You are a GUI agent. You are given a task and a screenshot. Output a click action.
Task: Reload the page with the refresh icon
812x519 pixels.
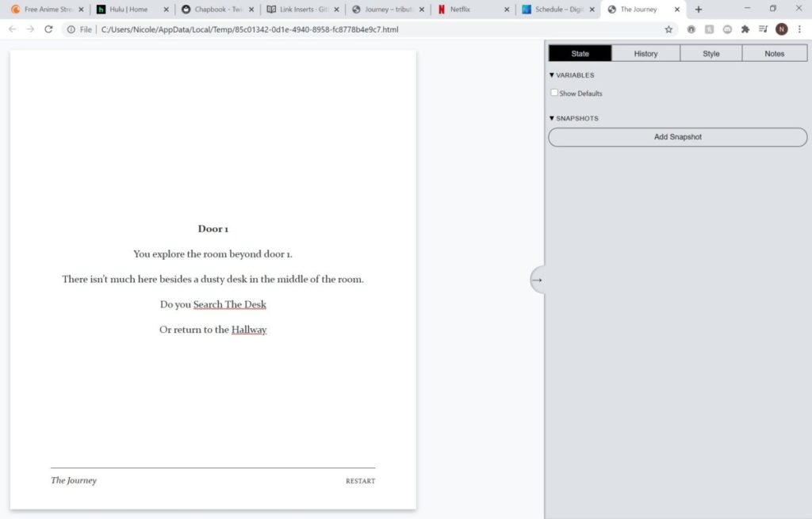pyautogui.click(x=48, y=29)
